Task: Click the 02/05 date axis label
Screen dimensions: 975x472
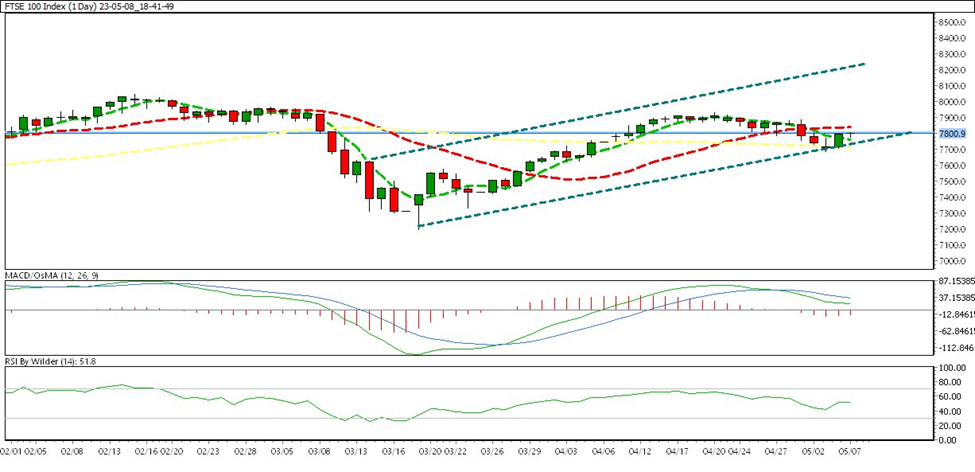Action: coord(36,450)
